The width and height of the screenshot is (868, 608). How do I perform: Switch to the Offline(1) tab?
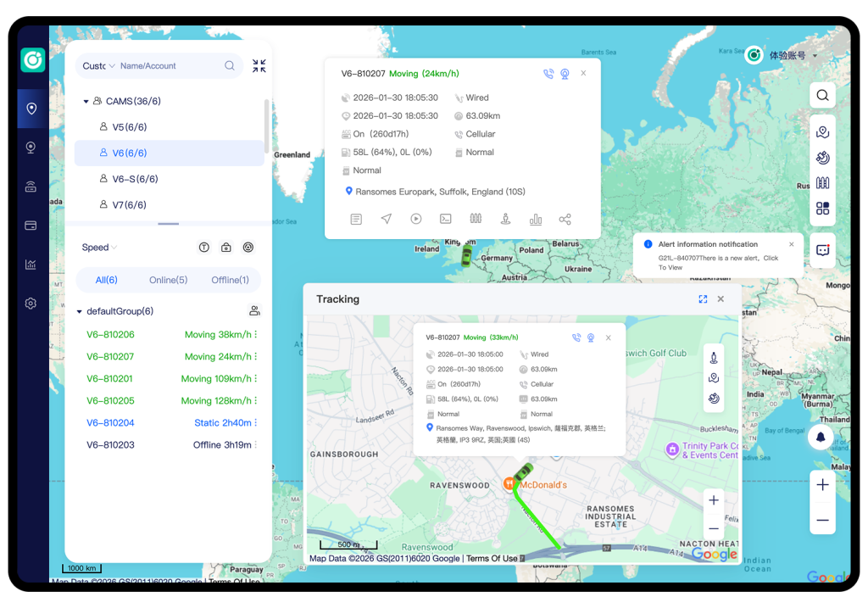[x=230, y=280]
